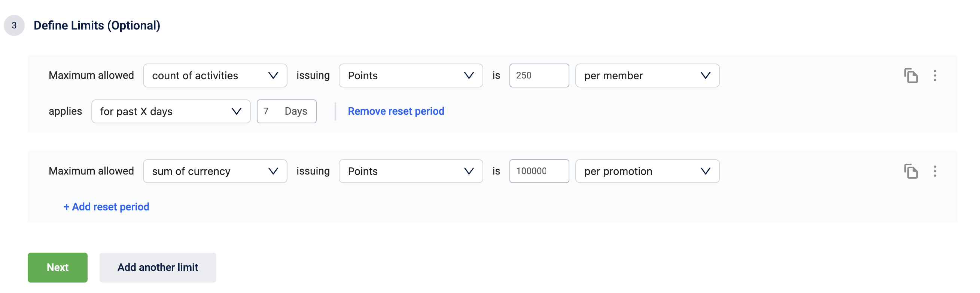Change the 'per member' scope dropdown
This screenshot has width=980, height=293.
coord(647,75)
